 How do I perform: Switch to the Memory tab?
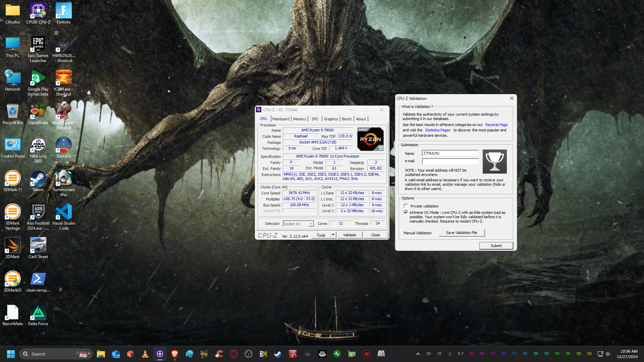[300, 119]
